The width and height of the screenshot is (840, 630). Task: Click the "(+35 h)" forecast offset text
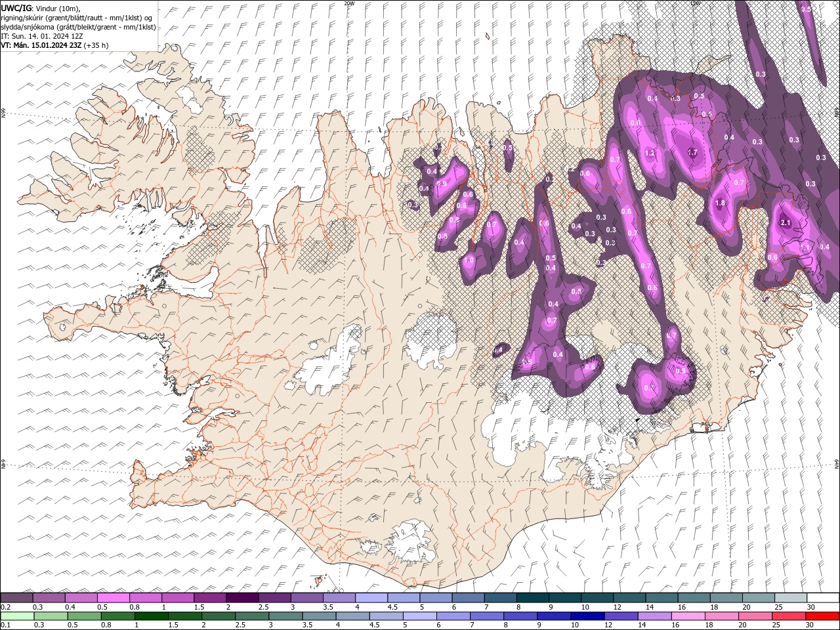pos(96,45)
